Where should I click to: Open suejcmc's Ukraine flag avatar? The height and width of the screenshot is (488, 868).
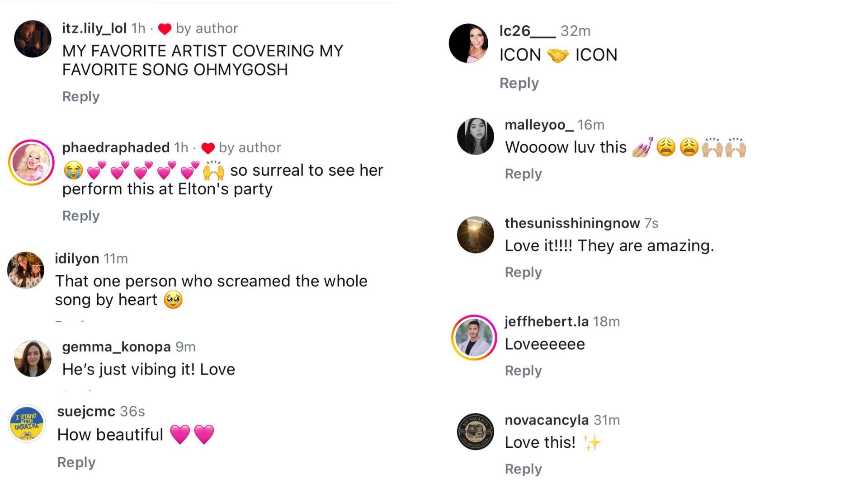[27, 424]
